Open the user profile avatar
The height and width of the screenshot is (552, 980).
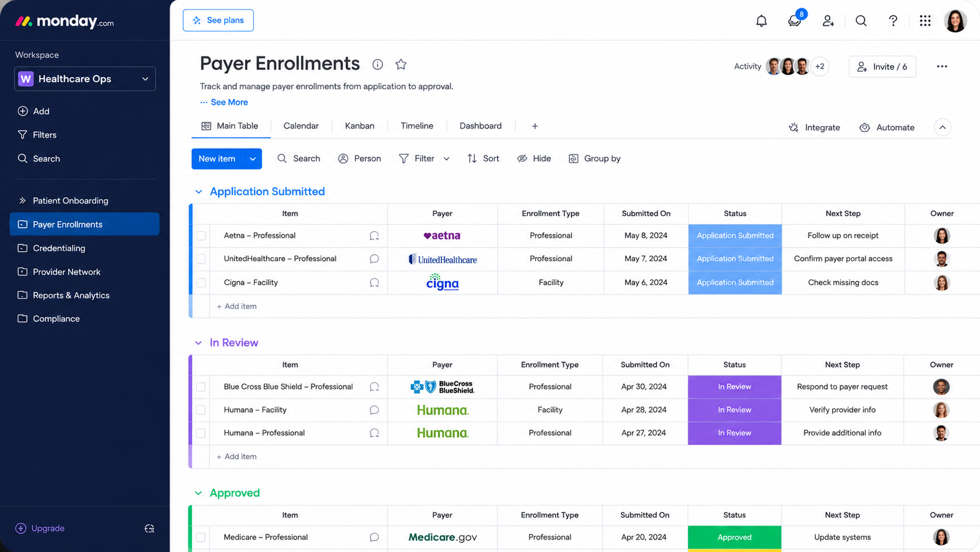pyautogui.click(x=955, y=21)
